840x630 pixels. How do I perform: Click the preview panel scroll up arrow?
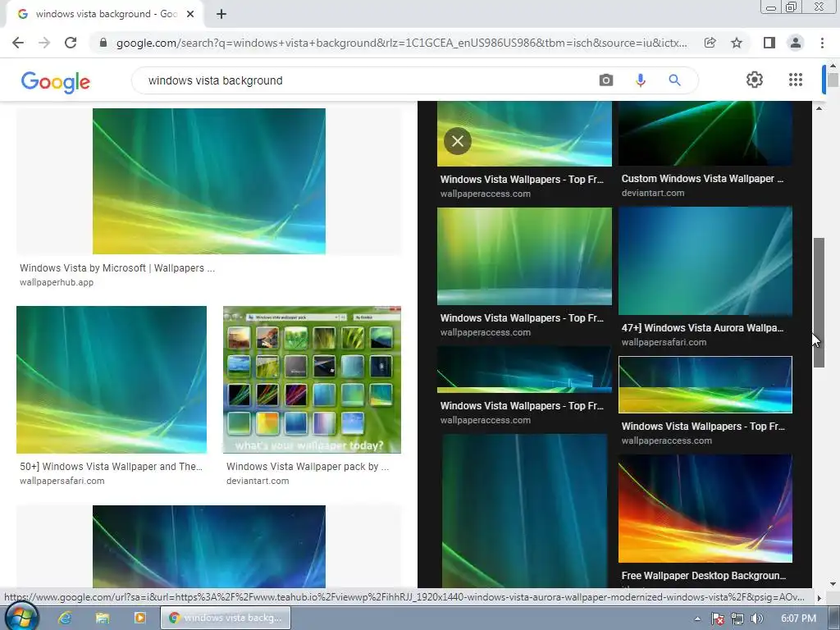click(x=819, y=108)
